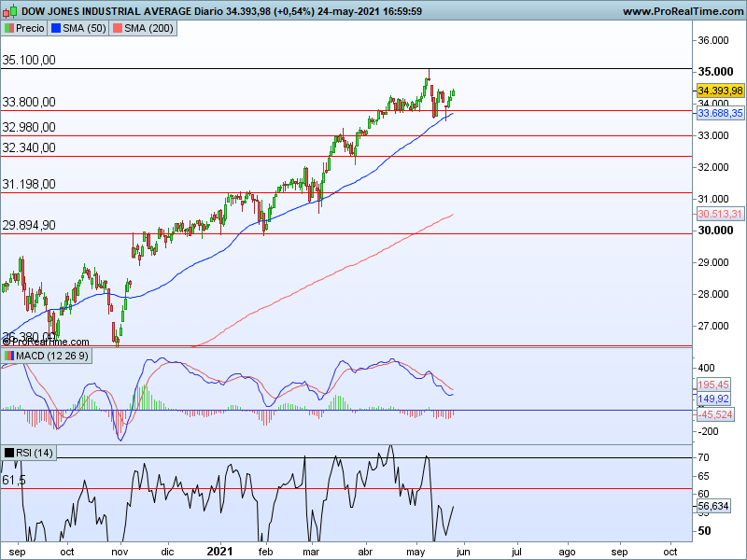
Task: Click the RSI 61,5 level label
Action: point(14,480)
